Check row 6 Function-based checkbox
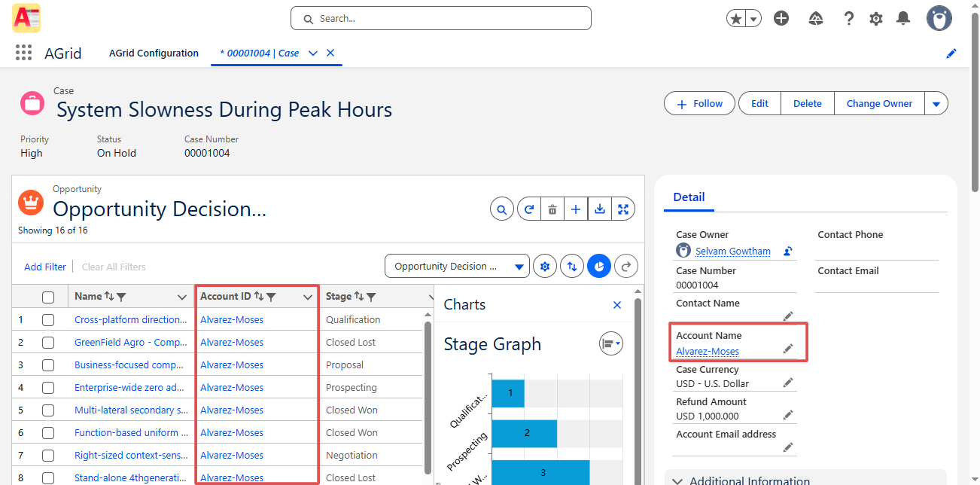This screenshot has height=485, width=980. click(48, 433)
